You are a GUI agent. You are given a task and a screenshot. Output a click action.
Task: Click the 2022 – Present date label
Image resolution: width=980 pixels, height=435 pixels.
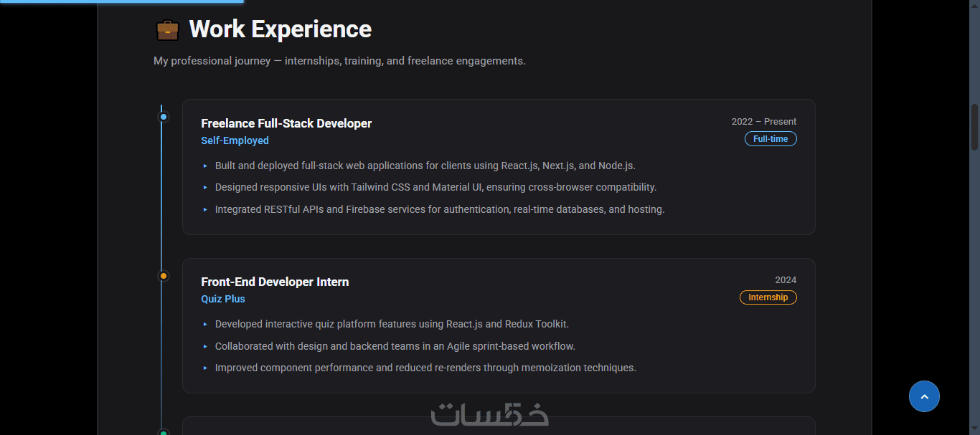coord(764,122)
